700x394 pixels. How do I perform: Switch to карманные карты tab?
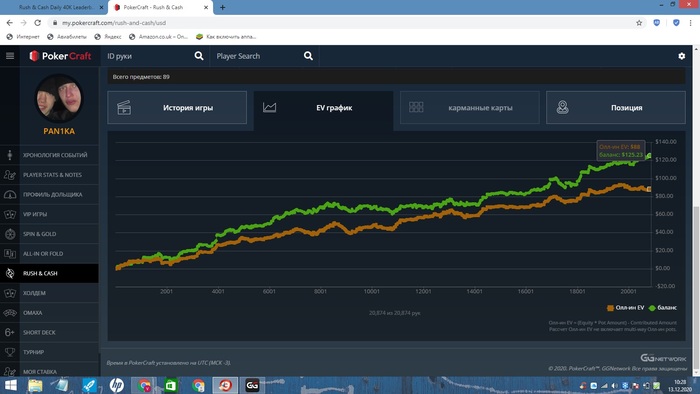pyautogui.click(x=470, y=108)
